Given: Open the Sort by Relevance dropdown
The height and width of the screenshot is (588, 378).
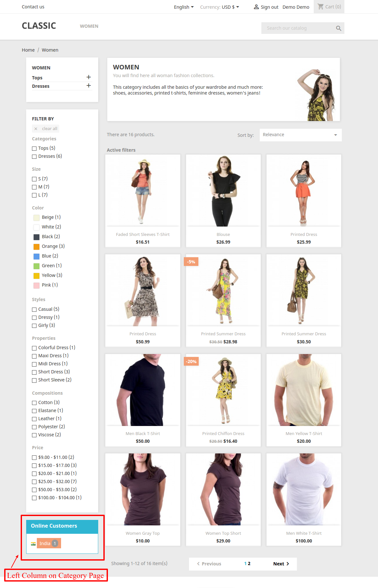Looking at the screenshot, I should pyautogui.click(x=300, y=135).
